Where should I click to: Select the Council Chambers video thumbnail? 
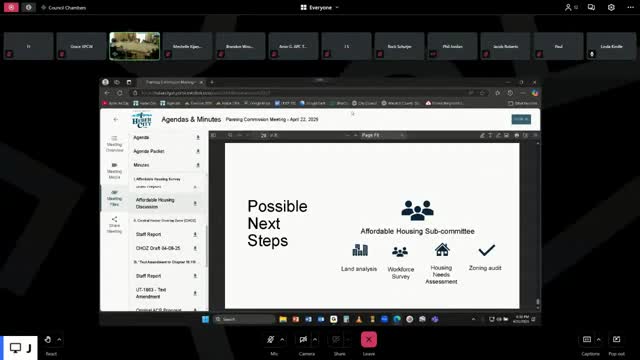tap(134, 46)
